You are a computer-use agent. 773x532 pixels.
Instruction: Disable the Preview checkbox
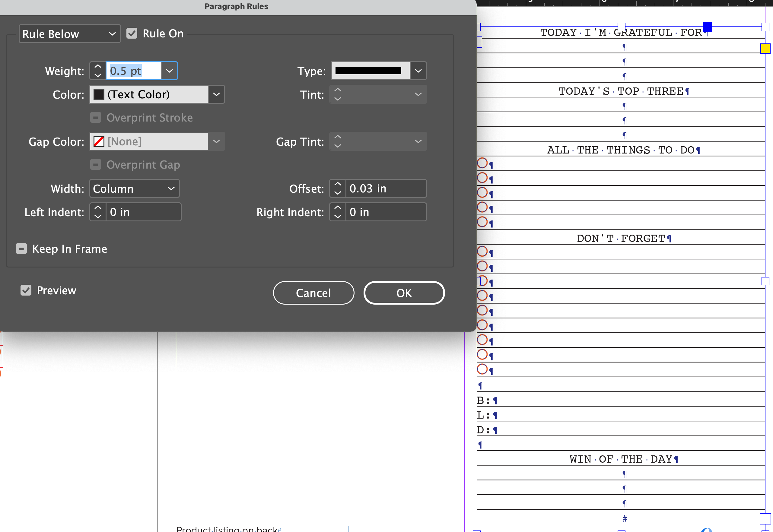(x=26, y=290)
